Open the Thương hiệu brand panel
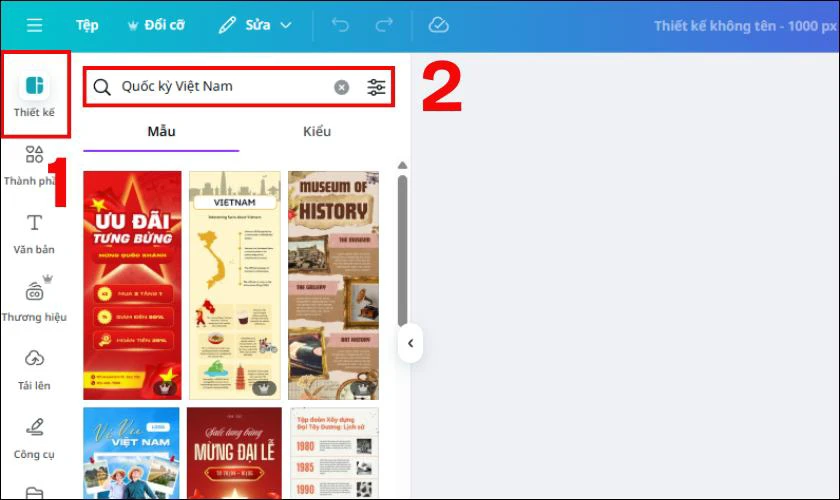Image resolution: width=840 pixels, height=500 pixels. click(x=34, y=301)
